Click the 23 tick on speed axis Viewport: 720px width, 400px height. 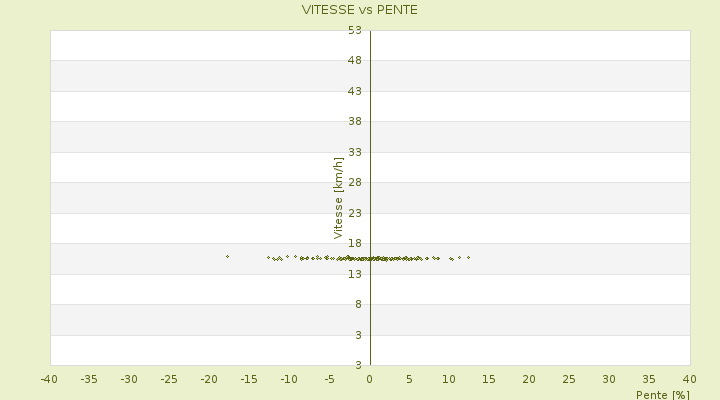pyautogui.click(x=355, y=213)
